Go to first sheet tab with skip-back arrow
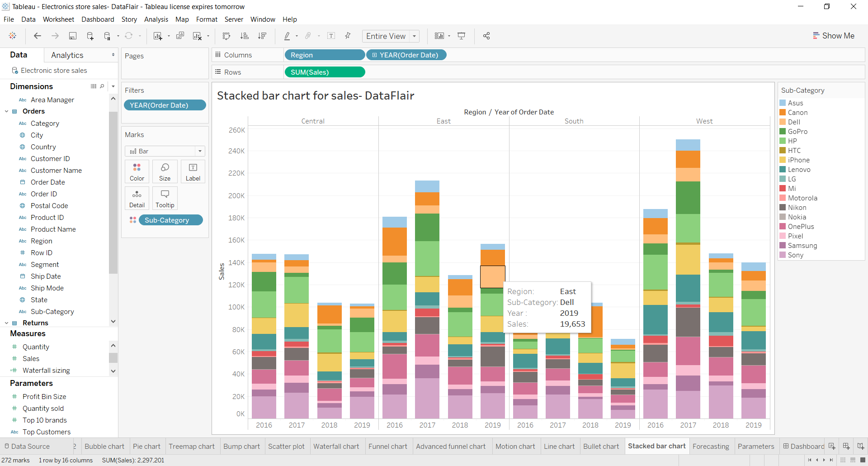The width and height of the screenshot is (868, 466). point(810,460)
